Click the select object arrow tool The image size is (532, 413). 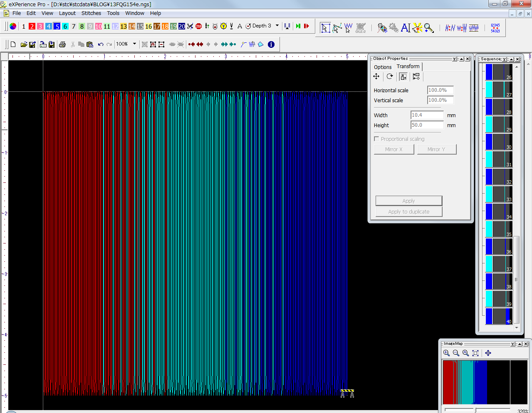point(325,28)
